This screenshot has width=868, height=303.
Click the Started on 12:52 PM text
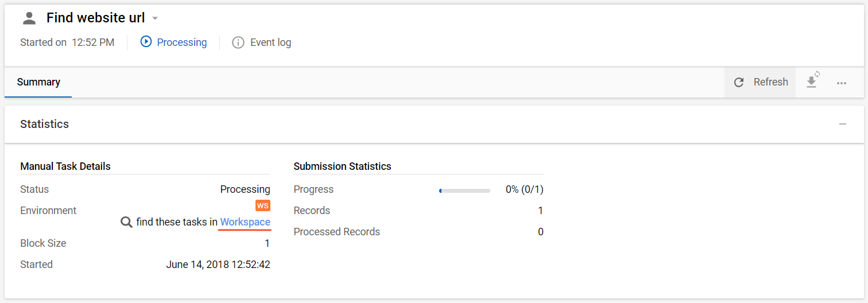pyautogui.click(x=67, y=42)
